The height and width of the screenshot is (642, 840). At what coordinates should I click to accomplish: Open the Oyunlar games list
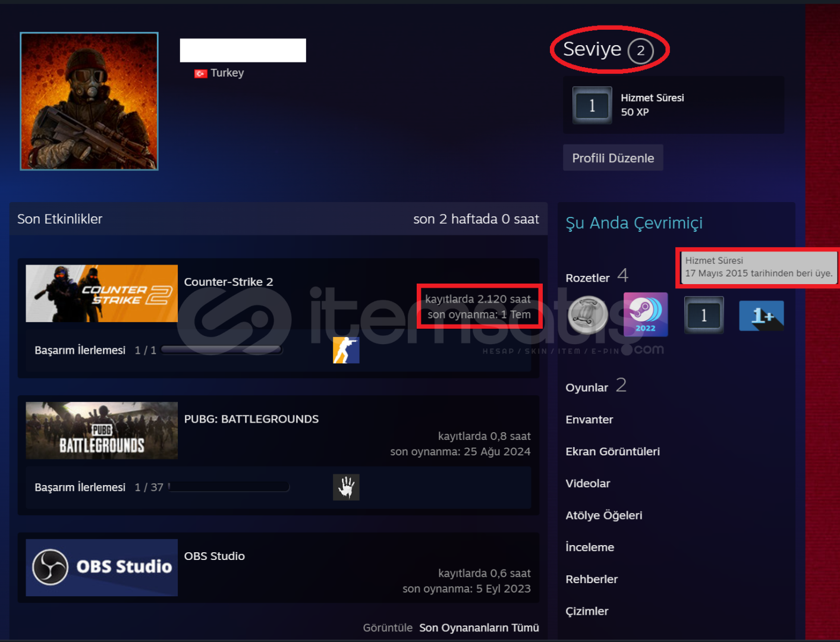(596, 386)
